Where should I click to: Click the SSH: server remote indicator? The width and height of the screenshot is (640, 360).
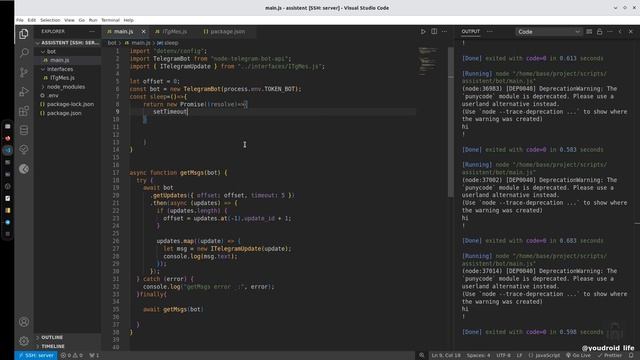pyautogui.click(x=36, y=356)
